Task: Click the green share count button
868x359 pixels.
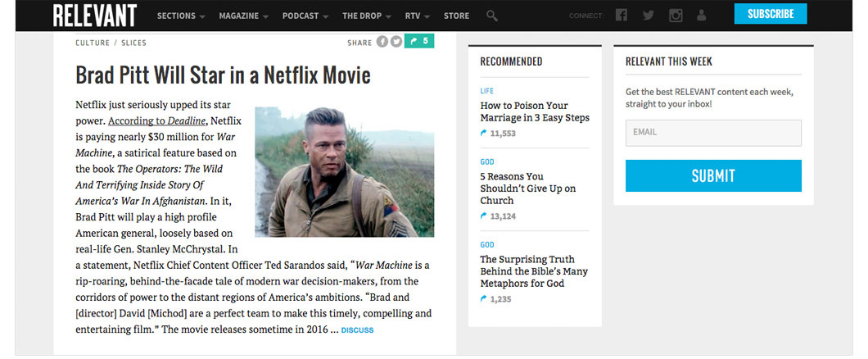Action: tap(419, 41)
